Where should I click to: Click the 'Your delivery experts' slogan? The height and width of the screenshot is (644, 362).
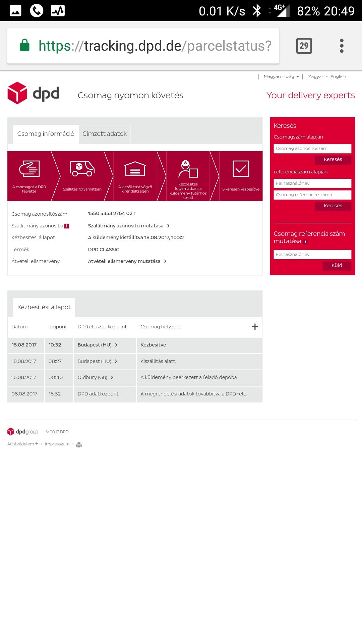[310, 96]
